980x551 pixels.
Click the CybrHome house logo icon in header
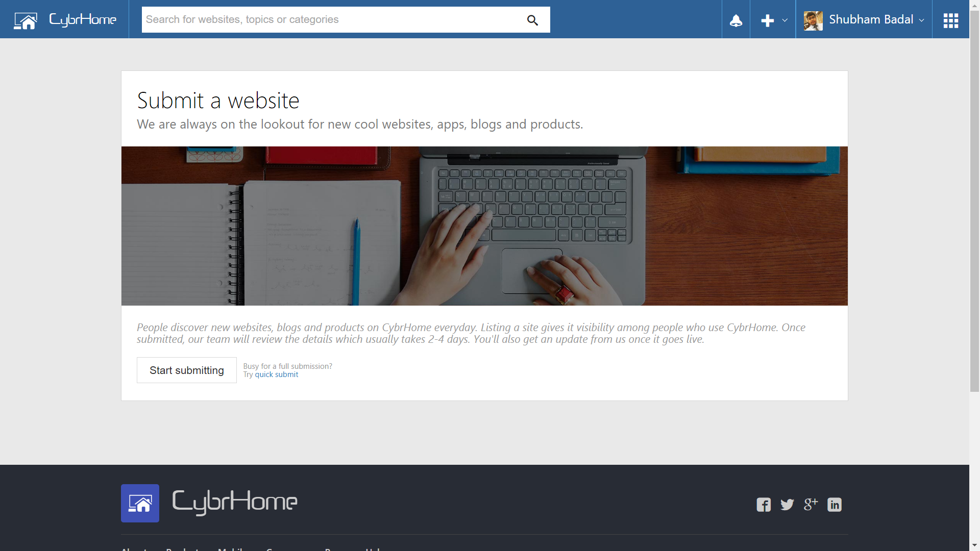26,20
